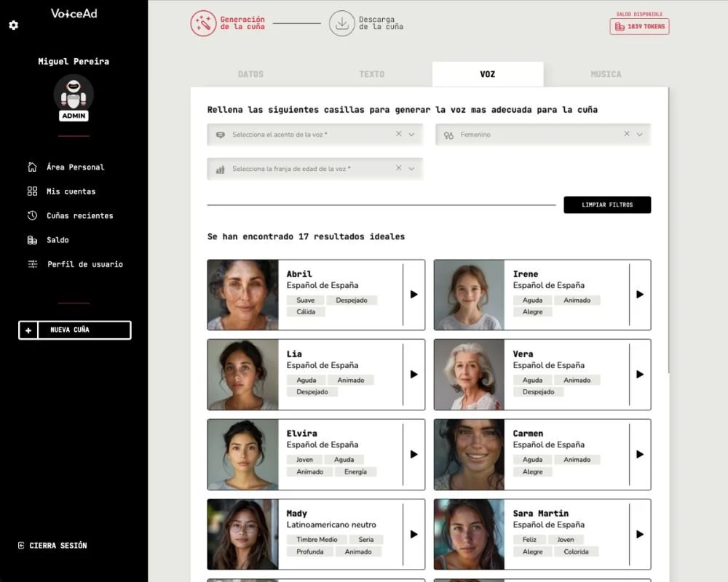
Task: Select the VOZ tab
Action: (x=488, y=74)
